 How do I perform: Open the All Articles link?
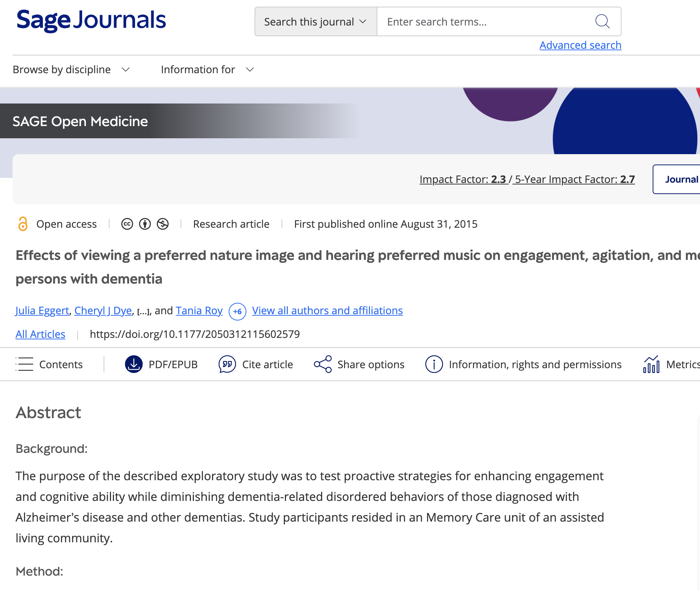[x=40, y=334]
